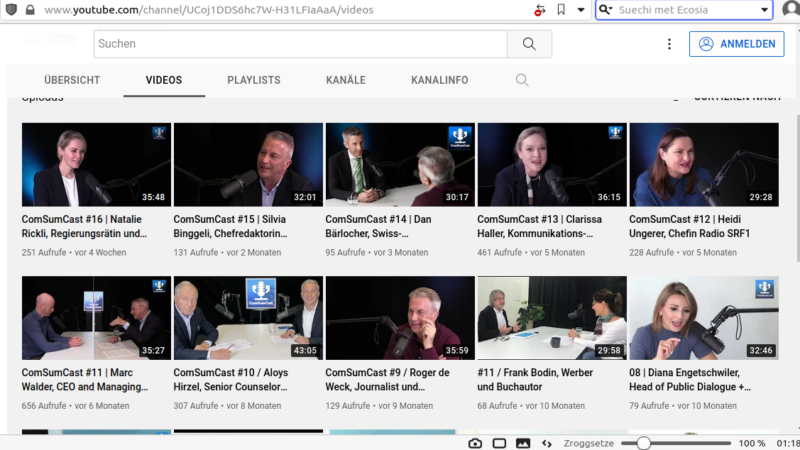
Task: Switch to the KANALINFO tab
Action: pos(440,80)
